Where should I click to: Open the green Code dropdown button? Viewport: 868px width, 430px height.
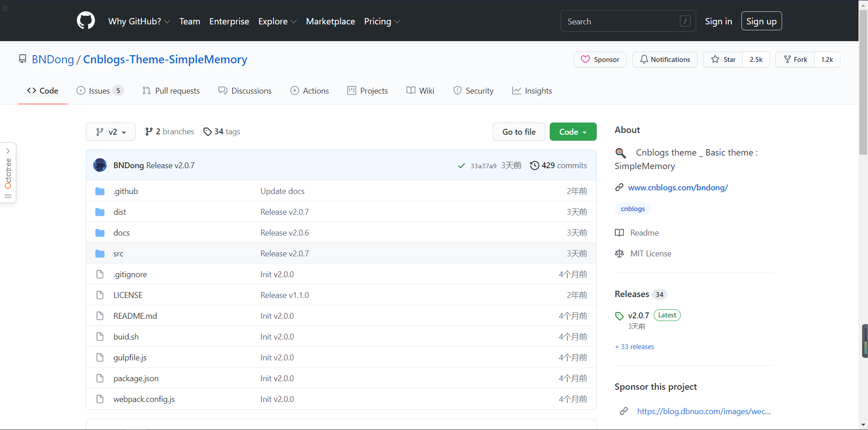[x=573, y=132]
